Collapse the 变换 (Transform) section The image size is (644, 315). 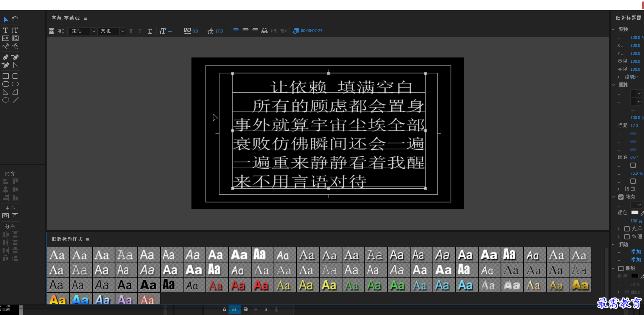(x=613, y=29)
